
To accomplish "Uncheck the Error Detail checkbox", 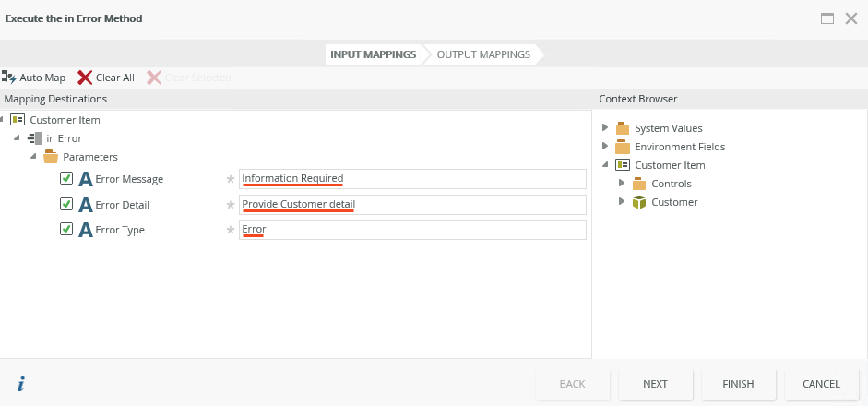I will pyautogui.click(x=66, y=204).
